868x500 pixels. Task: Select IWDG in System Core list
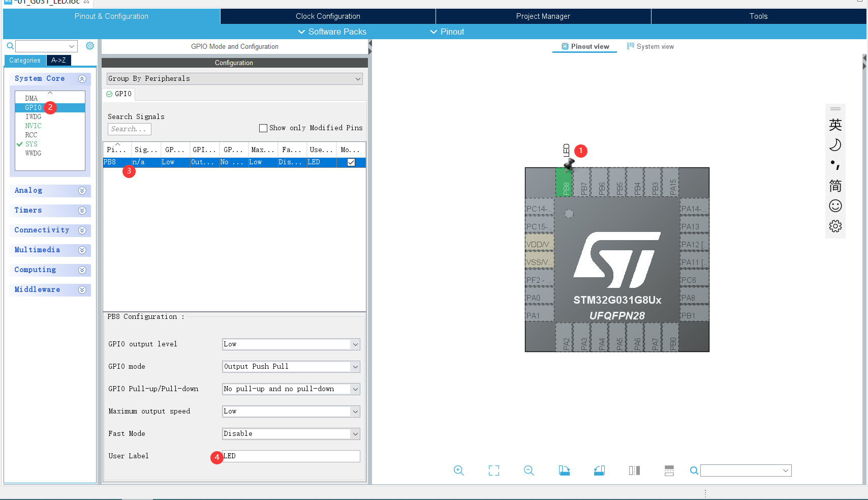click(x=34, y=116)
